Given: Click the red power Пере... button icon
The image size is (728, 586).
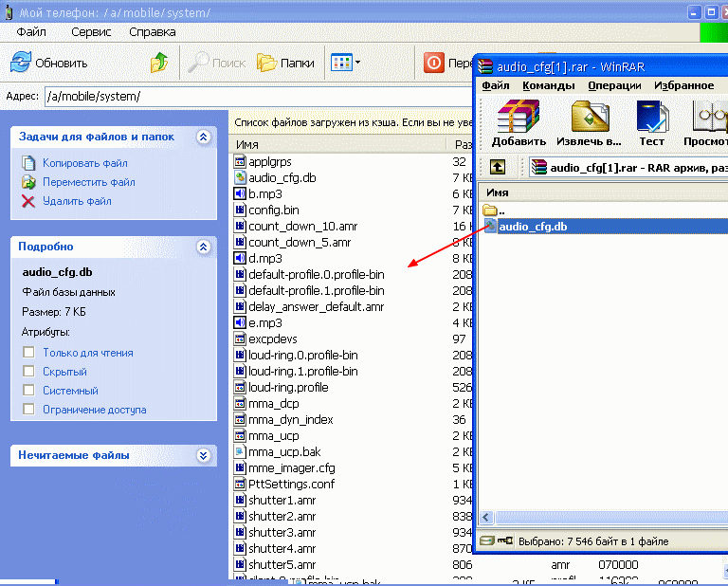Looking at the screenshot, I should 433,63.
